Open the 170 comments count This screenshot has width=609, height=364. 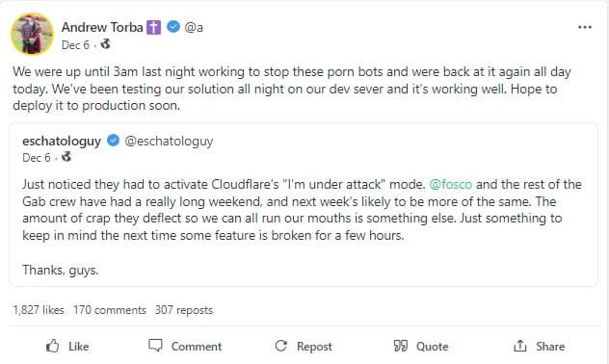click(x=110, y=310)
